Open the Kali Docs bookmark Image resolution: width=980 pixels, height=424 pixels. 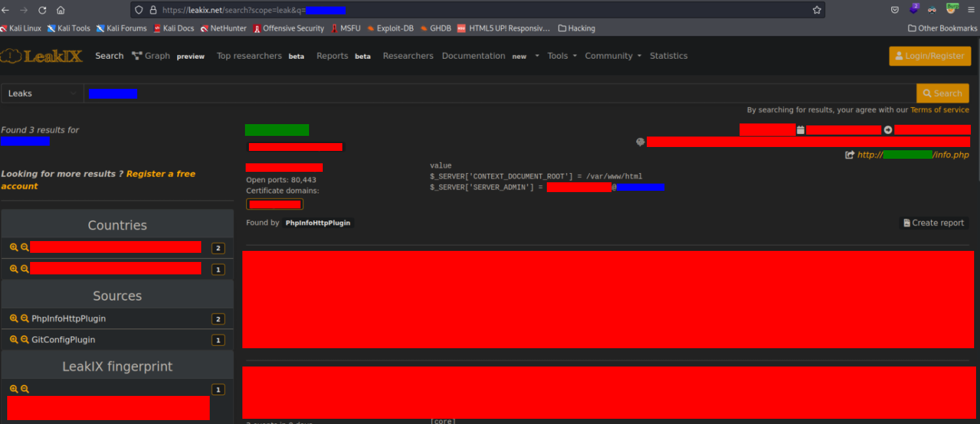[173, 28]
